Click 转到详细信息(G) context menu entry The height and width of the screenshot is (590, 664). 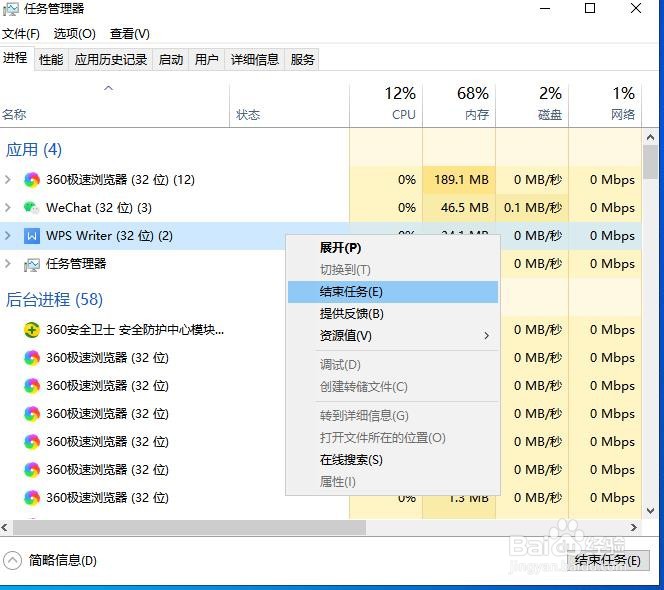[x=393, y=415]
